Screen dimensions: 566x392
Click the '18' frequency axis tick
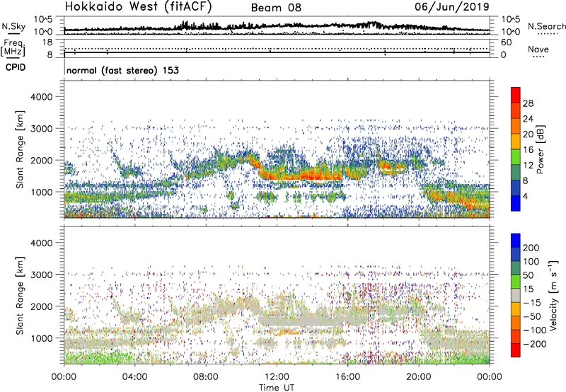[47, 42]
